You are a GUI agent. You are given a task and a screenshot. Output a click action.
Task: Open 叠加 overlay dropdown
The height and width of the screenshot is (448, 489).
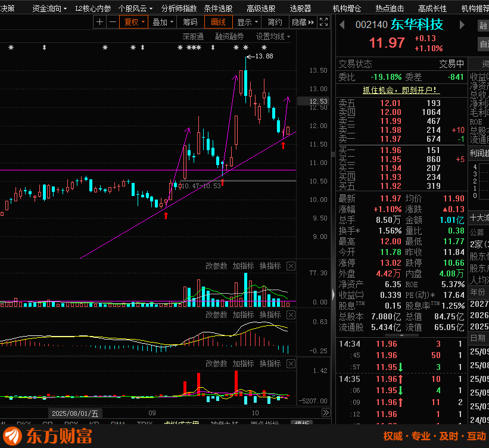(x=163, y=22)
